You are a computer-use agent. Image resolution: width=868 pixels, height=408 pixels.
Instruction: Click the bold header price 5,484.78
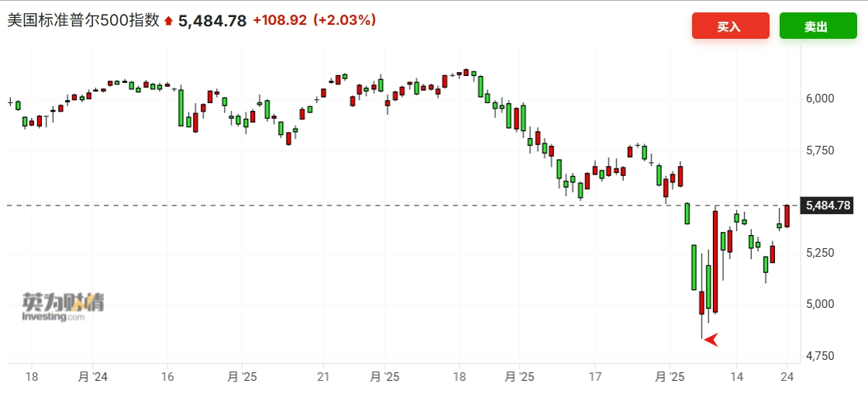coord(212,21)
